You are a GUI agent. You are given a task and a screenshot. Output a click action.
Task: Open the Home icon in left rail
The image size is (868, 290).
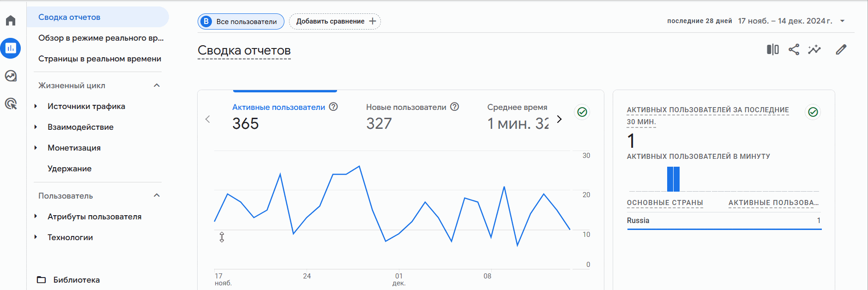pyautogui.click(x=11, y=21)
